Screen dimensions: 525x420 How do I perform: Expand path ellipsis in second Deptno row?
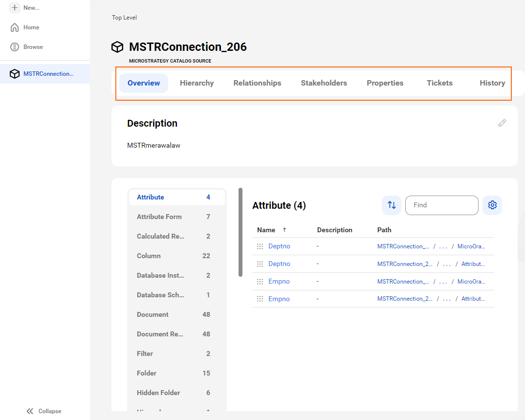[447, 264]
